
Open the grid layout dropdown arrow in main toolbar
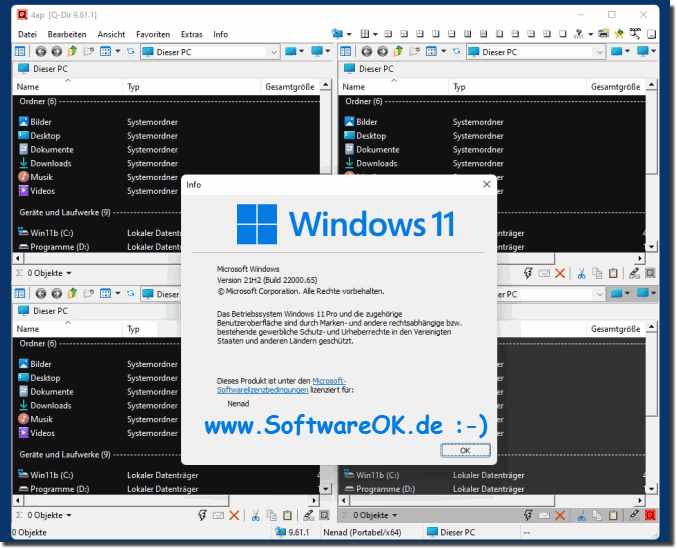375,34
